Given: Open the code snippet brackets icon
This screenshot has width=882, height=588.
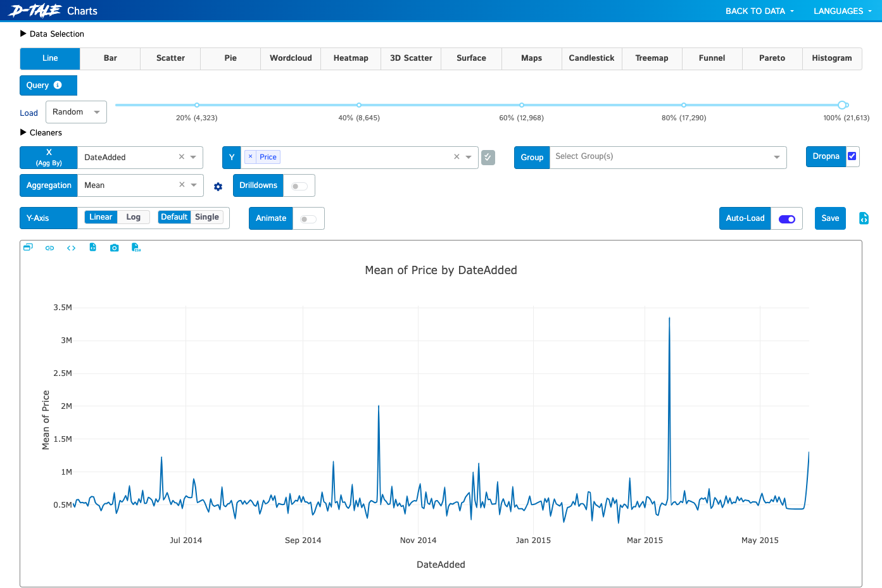Looking at the screenshot, I should (71, 248).
